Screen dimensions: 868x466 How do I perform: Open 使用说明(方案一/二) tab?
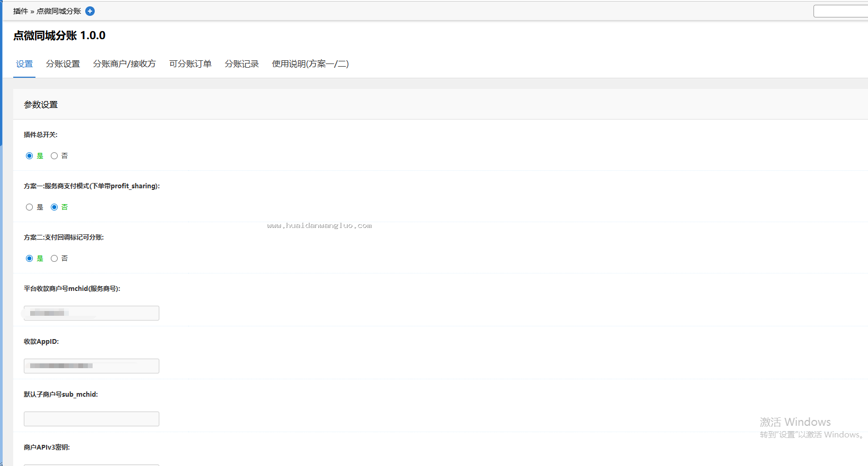tap(310, 64)
